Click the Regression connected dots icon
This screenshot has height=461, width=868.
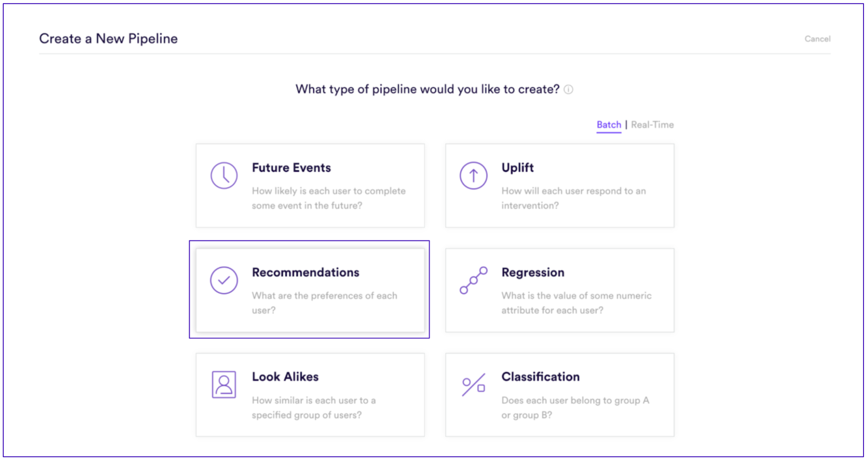pos(474,280)
